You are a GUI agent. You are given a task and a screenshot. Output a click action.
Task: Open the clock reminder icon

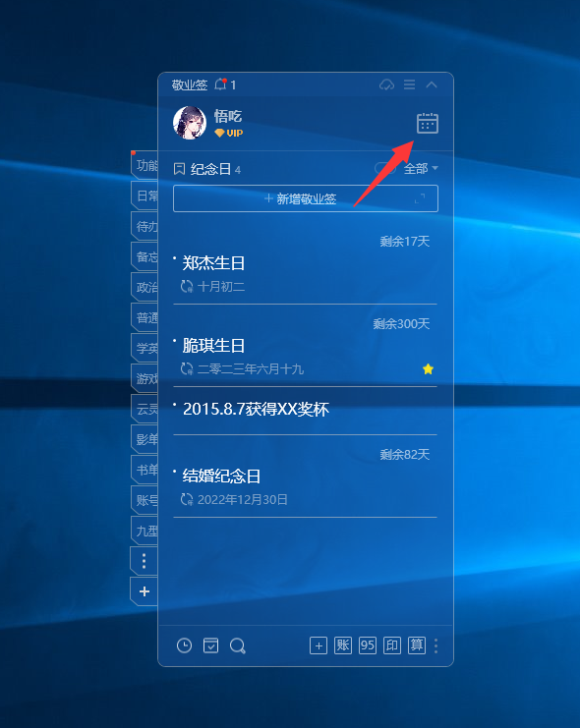click(184, 645)
